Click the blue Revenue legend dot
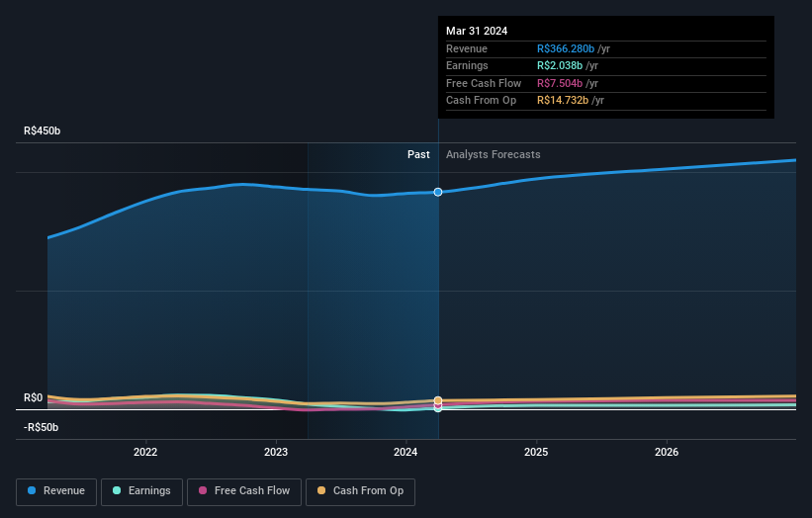Viewport: 812px width, 518px height. pos(32,490)
